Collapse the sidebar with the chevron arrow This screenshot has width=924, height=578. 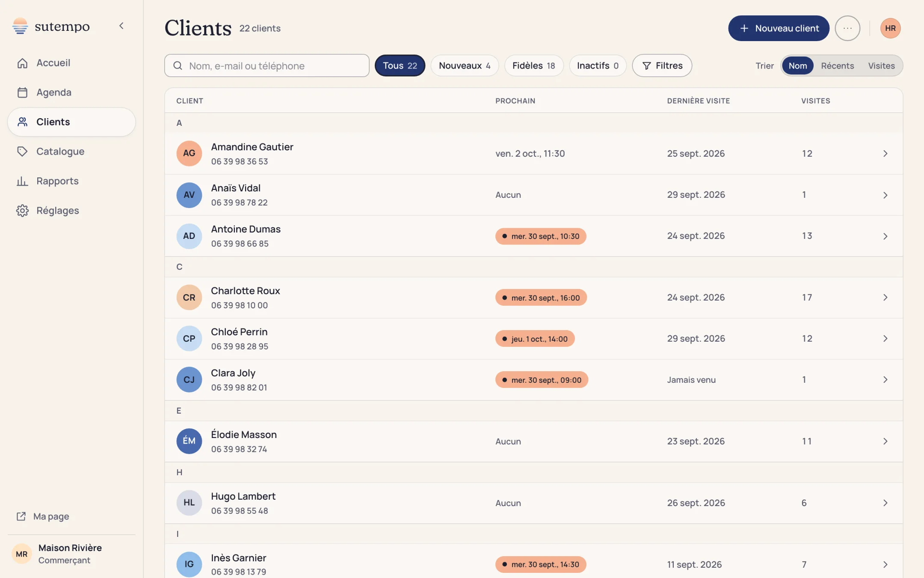[121, 26]
